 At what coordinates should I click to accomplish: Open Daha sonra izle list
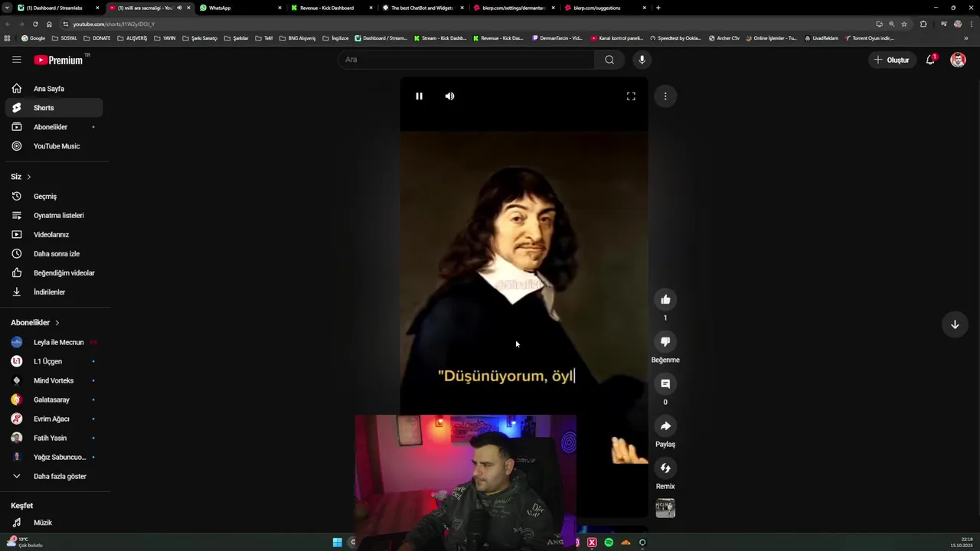54,254
